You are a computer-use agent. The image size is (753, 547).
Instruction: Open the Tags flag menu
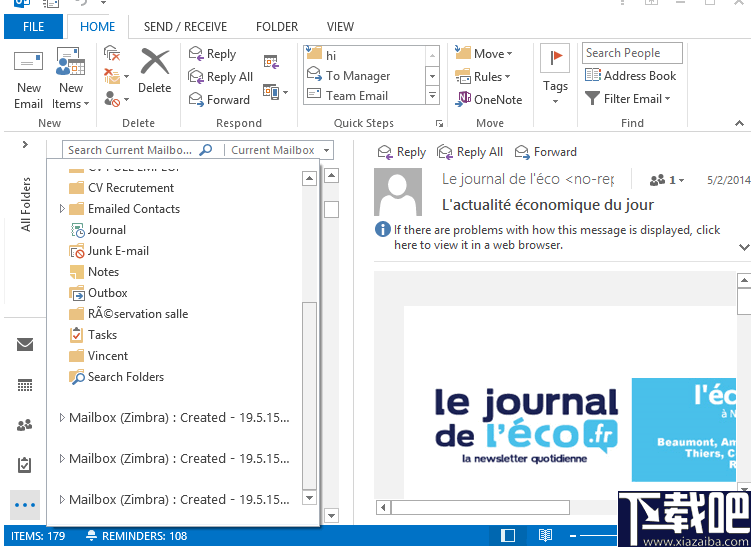click(555, 74)
